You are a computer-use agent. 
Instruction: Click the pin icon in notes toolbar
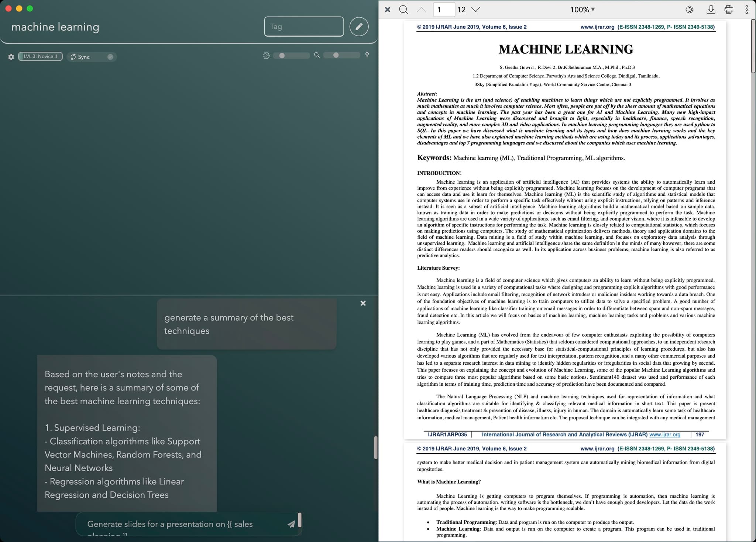coord(367,55)
